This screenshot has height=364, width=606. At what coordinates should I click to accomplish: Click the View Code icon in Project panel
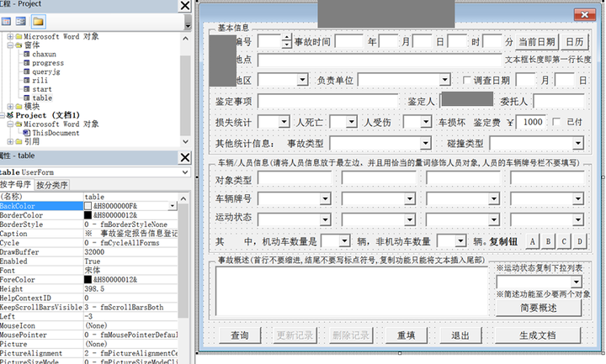(x=7, y=19)
